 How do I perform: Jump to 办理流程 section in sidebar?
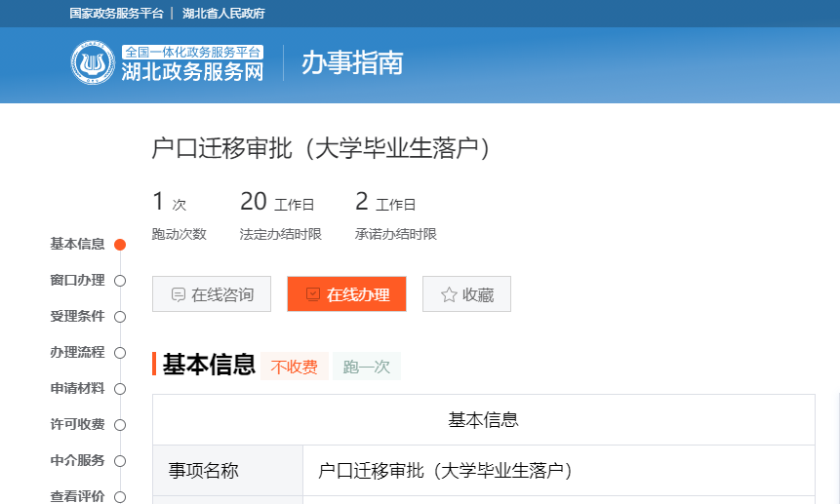point(77,352)
